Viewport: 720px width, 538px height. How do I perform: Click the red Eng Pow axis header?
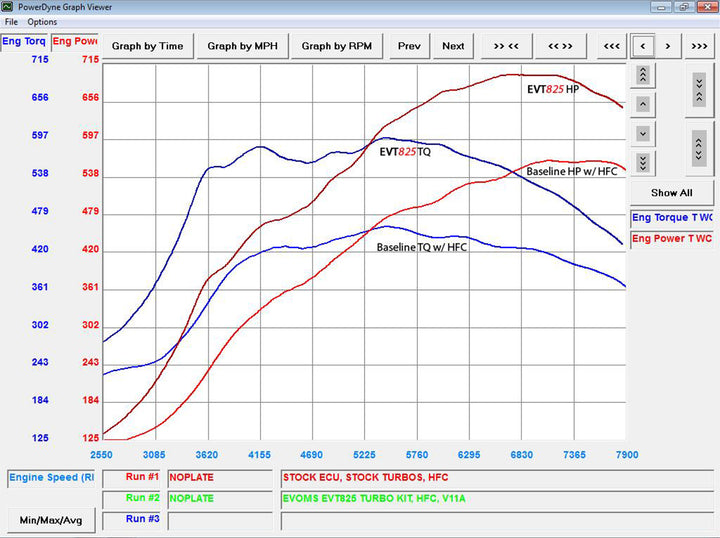75,41
